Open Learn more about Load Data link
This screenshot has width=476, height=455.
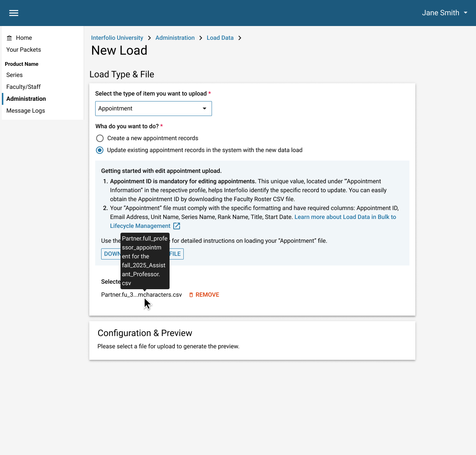pos(345,217)
